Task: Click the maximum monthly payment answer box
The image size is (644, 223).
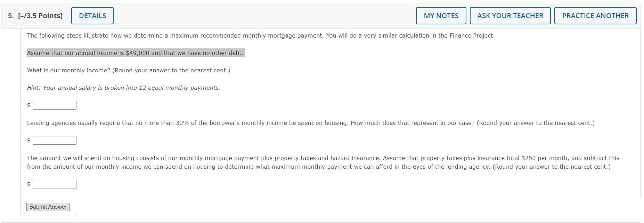Action: 54,184
